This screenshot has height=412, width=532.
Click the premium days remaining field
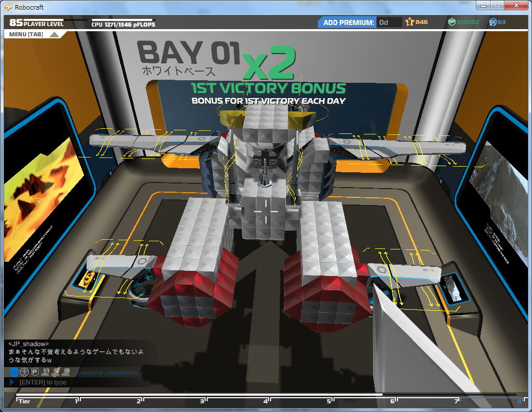[389, 22]
